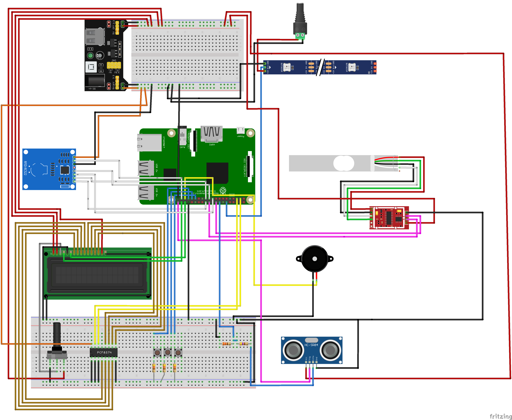Click the USB port on the power supply module
512x420 pixels.
click(95, 37)
